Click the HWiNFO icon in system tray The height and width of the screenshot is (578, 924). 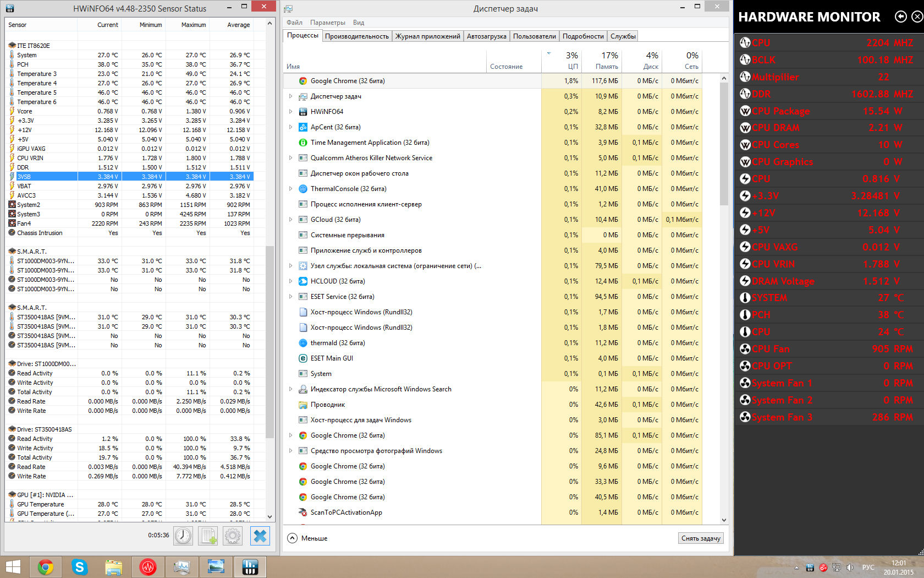tap(810, 568)
